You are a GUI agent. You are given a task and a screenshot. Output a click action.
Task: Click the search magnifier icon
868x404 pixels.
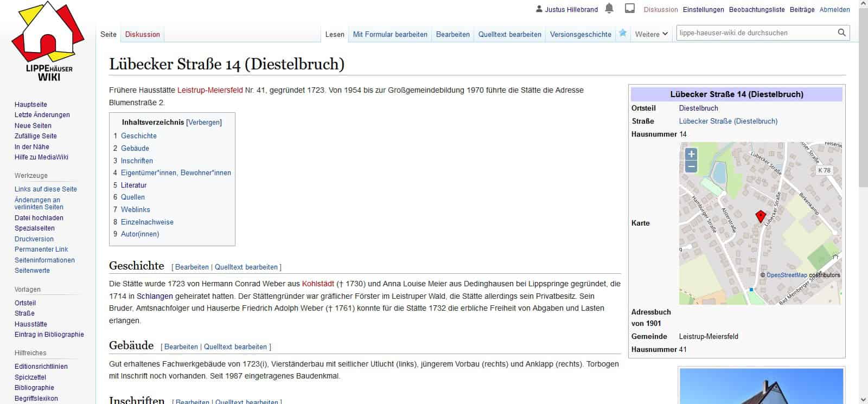(841, 33)
